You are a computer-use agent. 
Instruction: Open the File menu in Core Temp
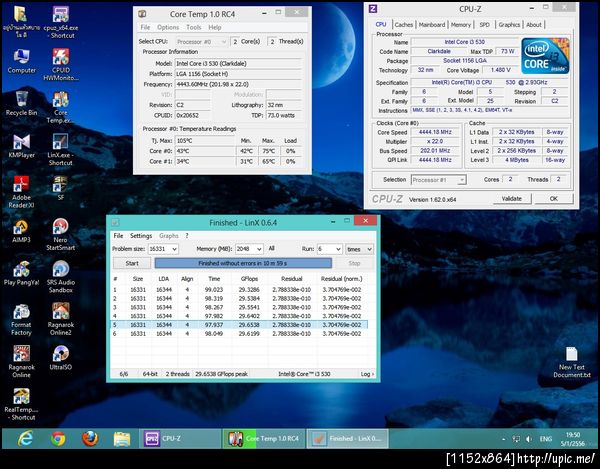click(145, 27)
